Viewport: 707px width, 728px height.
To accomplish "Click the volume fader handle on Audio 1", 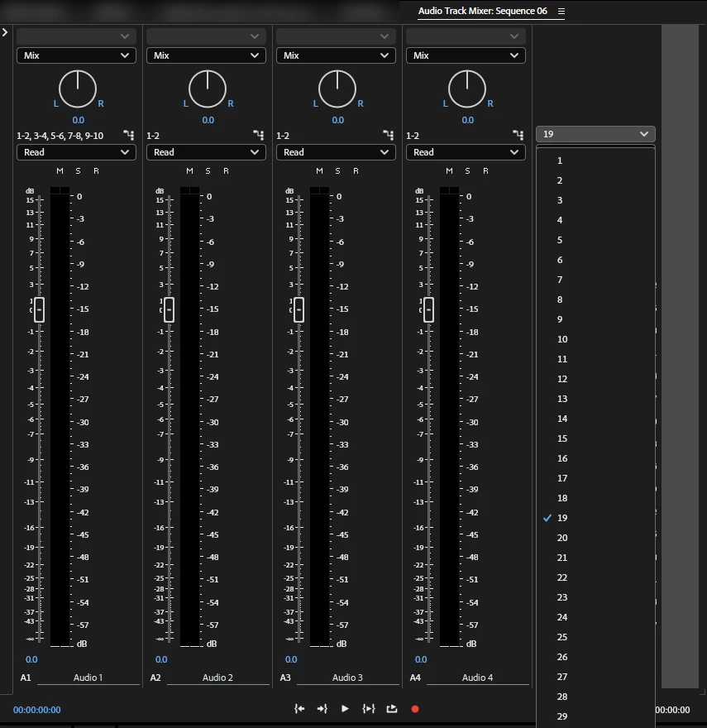I will click(40, 309).
